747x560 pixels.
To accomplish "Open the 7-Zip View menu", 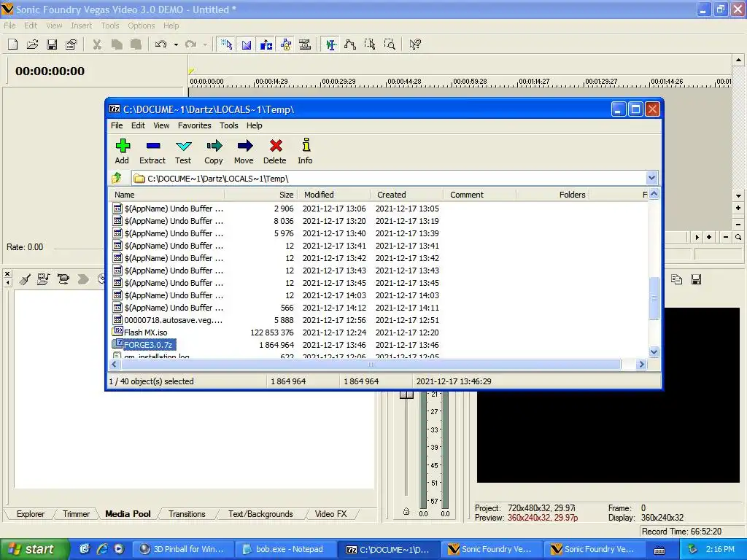I will click(161, 125).
